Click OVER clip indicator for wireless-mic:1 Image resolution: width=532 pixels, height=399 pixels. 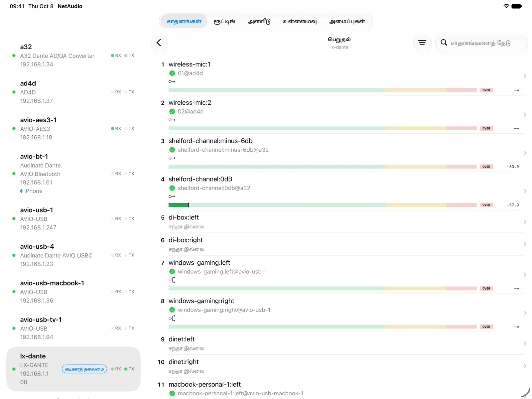tap(486, 90)
